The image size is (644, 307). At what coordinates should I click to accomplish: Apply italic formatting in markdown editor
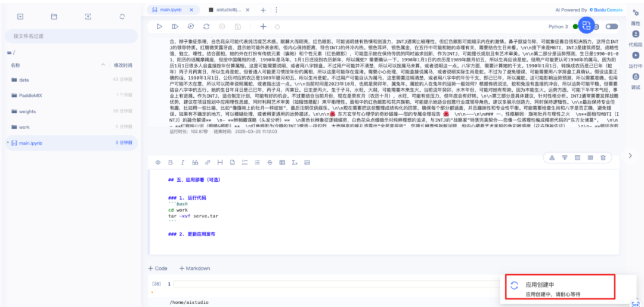point(183,163)
